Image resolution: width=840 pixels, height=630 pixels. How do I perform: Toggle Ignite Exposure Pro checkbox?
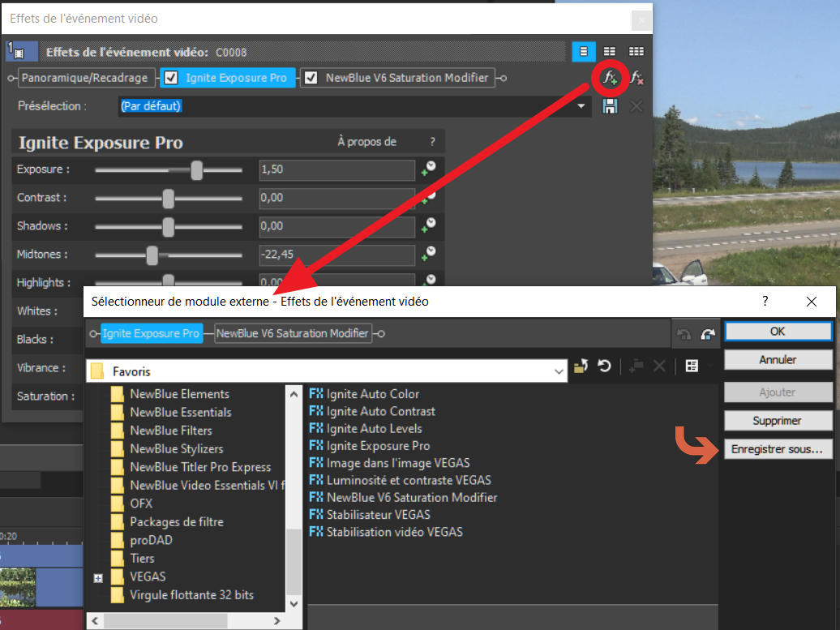171,78
